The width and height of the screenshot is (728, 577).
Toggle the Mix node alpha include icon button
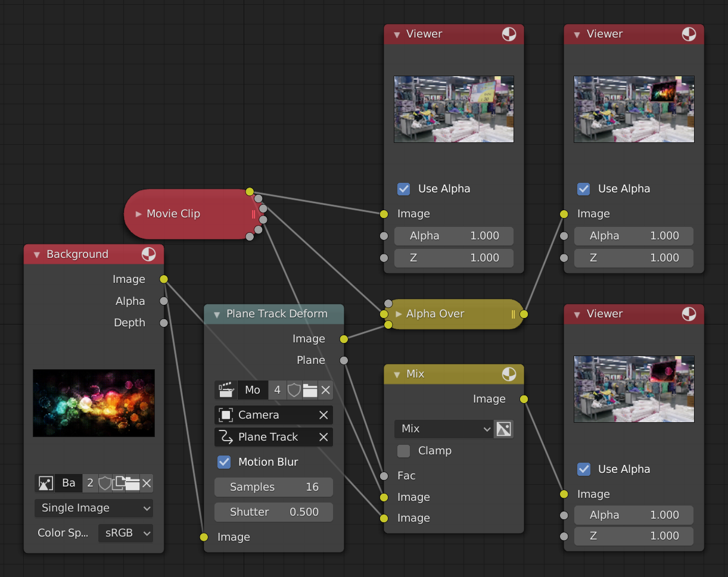(503, 429)
